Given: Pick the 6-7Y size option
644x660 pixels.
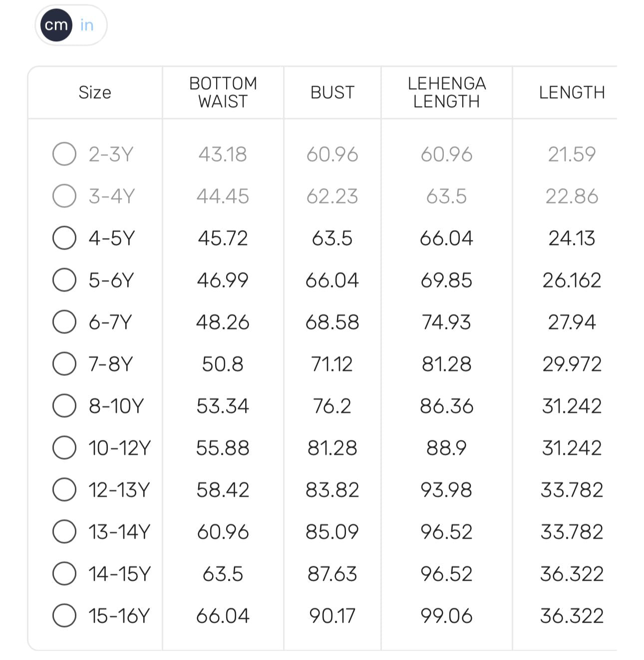Looking at the screenshot, I should coord(64,322).
